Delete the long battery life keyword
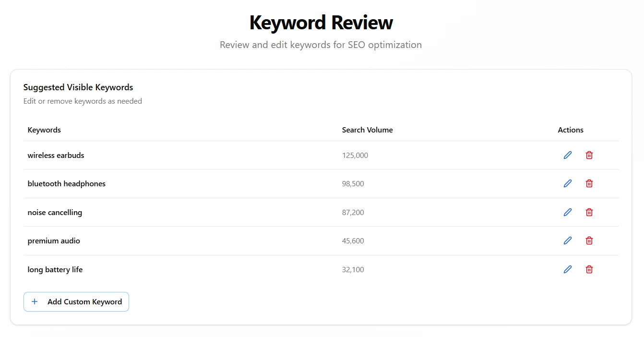The height and width of the screenshot is (337, 644). pos(589,269)
